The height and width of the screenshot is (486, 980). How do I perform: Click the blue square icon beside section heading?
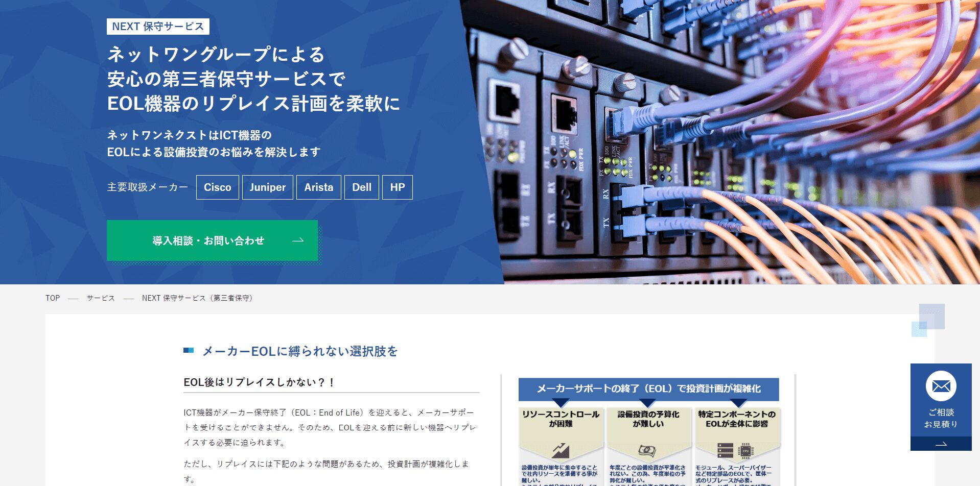tap(189, 350)
